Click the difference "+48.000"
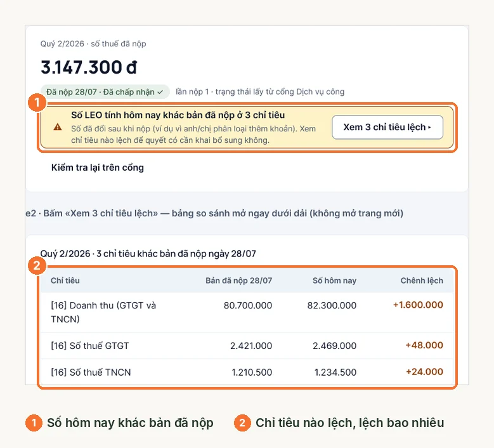This screenshot has height=448, width=494. click(424, 345)
